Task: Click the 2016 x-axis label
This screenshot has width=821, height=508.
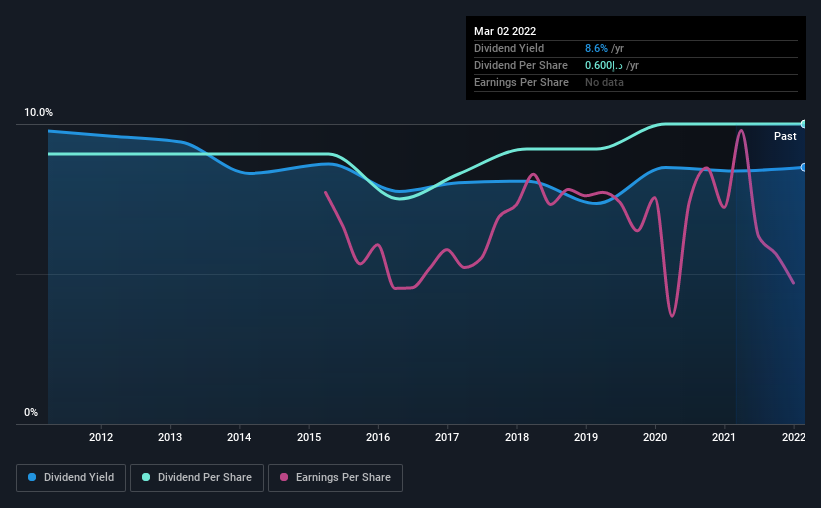Action: click(x=378, y=437)
